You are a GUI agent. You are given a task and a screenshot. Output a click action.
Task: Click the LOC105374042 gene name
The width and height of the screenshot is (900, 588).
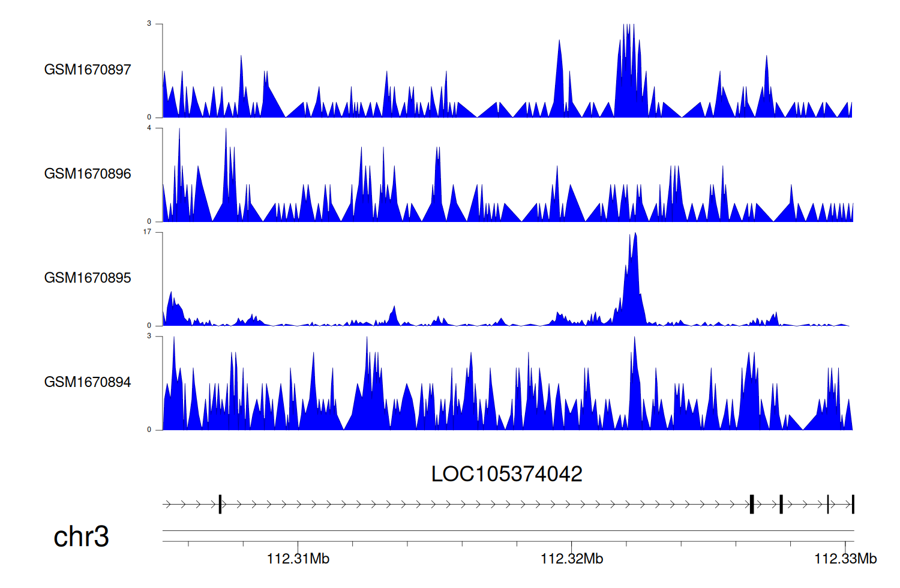click(506, 474)
